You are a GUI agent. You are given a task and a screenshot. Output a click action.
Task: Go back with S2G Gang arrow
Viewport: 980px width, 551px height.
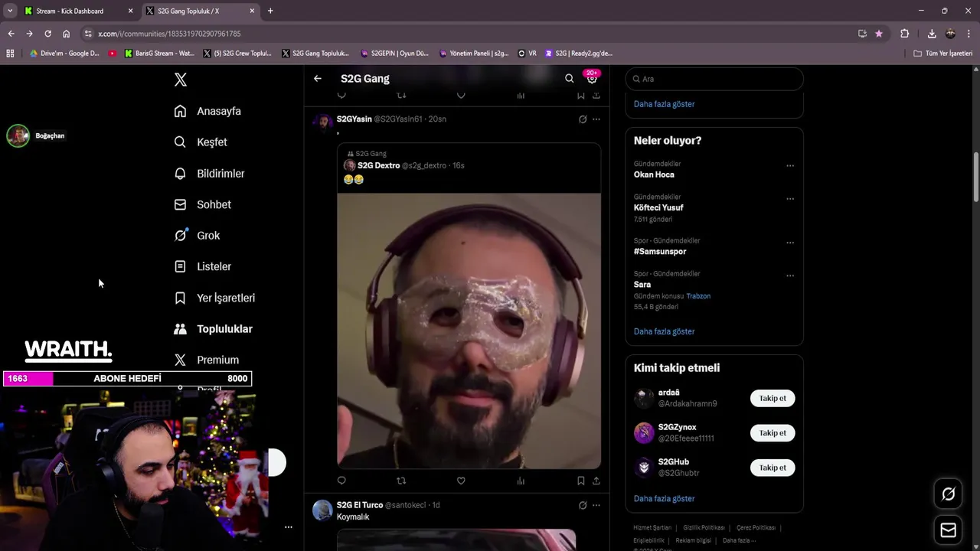(x=318, y=78)
